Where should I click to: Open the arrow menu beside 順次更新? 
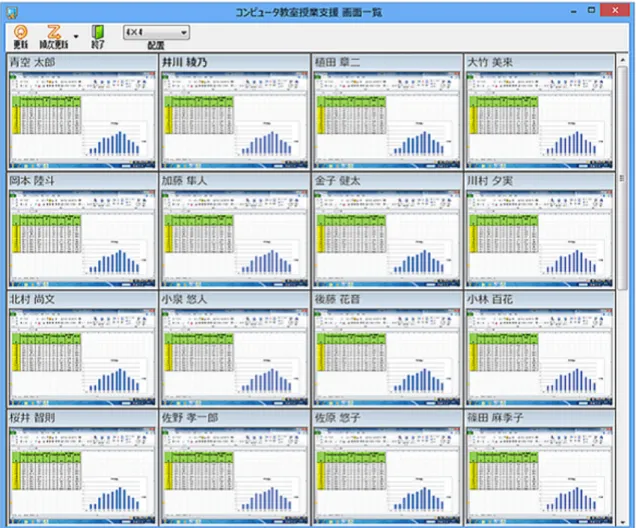(x=76, y=36)
